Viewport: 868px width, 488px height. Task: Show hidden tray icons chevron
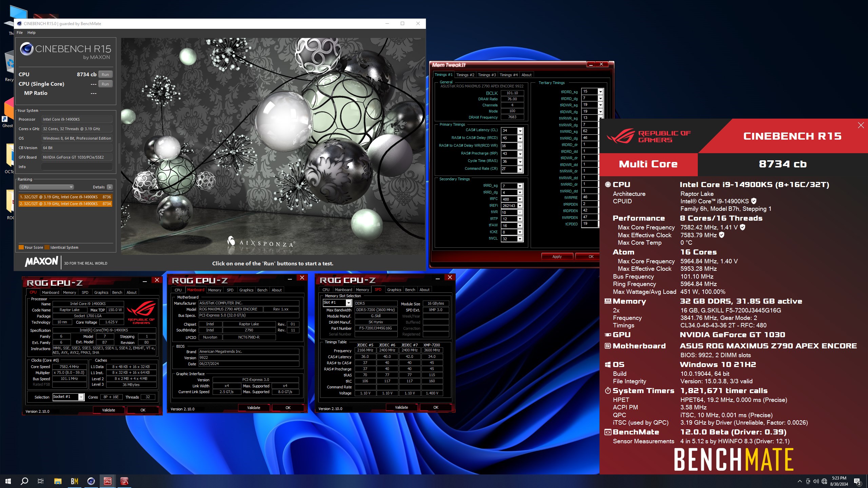tap(800, 481)
